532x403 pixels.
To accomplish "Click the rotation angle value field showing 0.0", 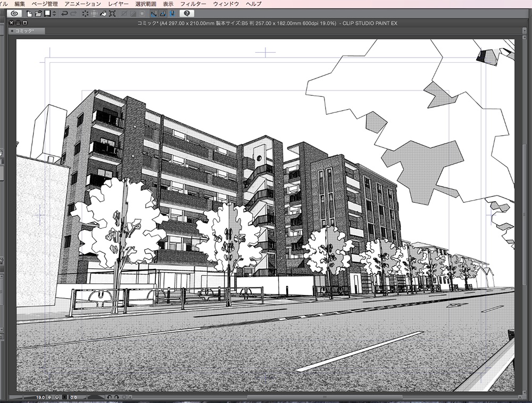I will click(x=74, y=397).
